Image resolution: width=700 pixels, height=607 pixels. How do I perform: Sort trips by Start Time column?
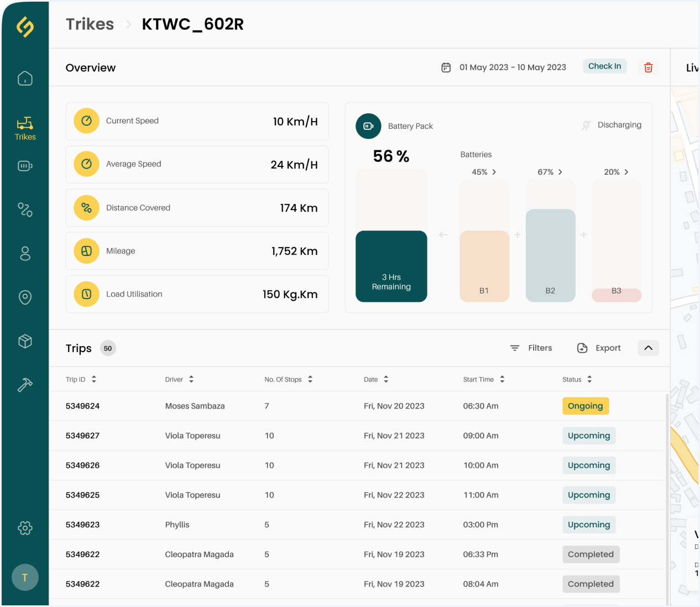pyautogui.click(x=502, y=379)
